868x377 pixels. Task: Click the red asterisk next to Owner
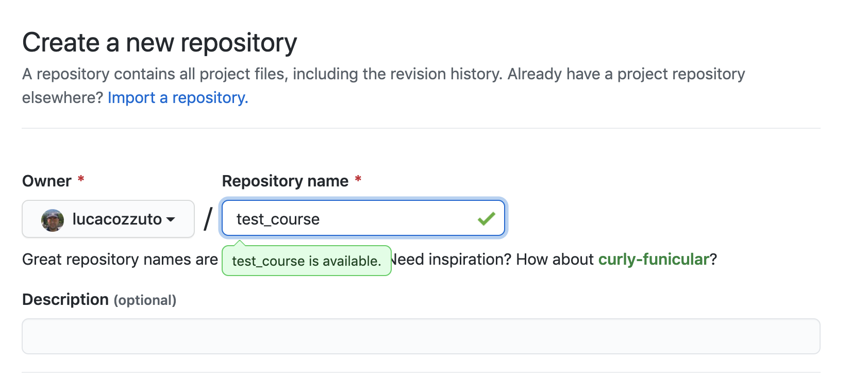[81, 179]
